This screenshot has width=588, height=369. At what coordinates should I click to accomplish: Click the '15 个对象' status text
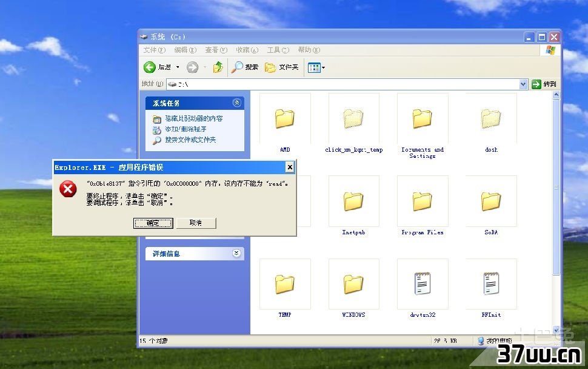pos(154,341)
